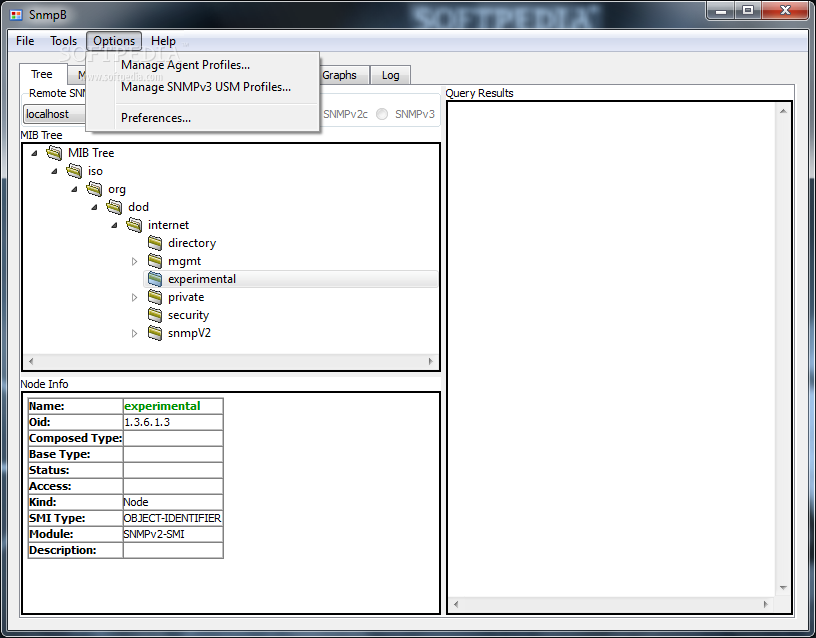Viewport: 816px width, 638px height.
Task: Open the Help menu
Action: [x=163, y=41]
